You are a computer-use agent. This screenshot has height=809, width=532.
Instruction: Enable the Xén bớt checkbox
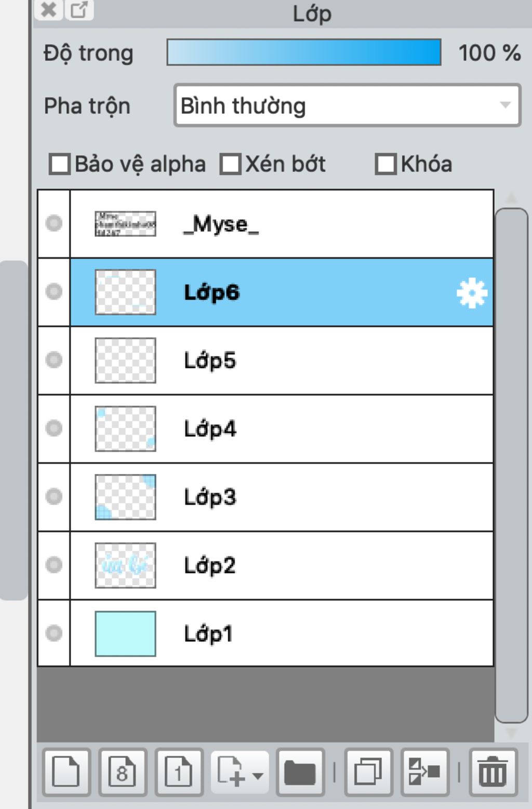[231, 164]
